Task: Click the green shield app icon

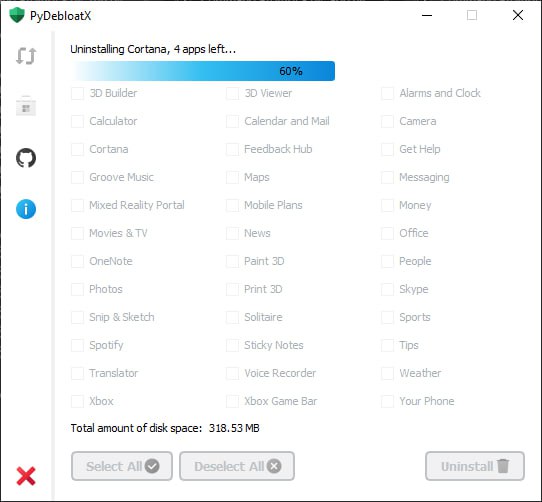Action: point(17,16)
